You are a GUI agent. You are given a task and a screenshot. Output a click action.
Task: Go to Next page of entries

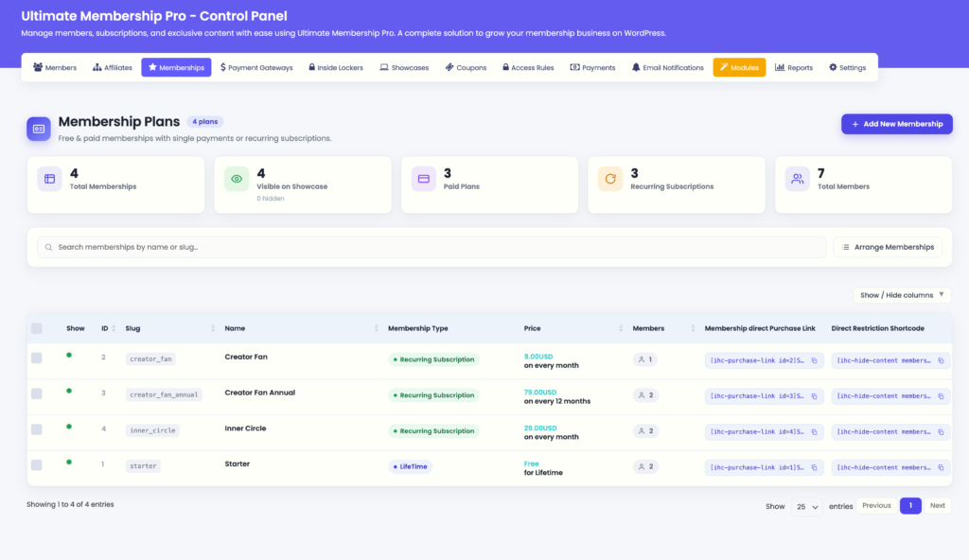pyautogui.click(x=938, y=505)
